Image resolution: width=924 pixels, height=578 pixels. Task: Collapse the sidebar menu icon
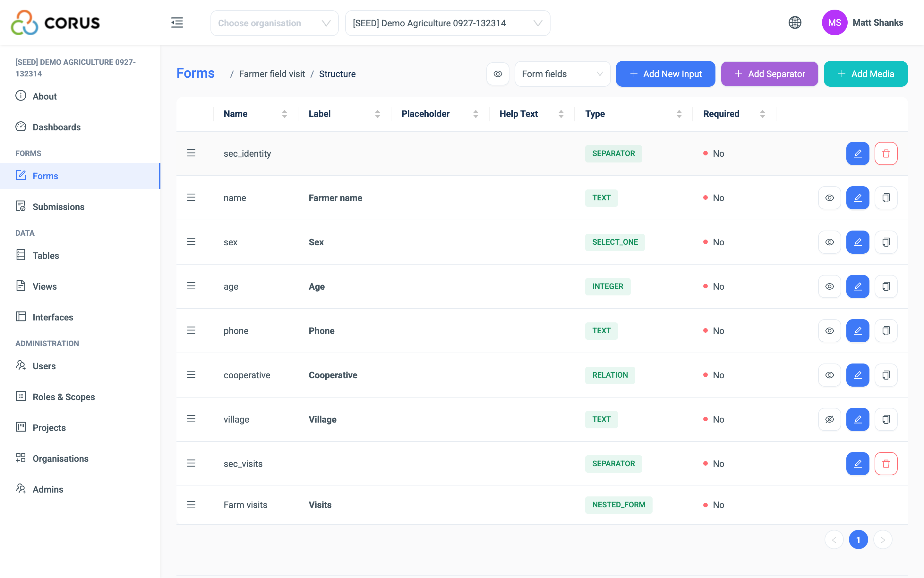click(x=177, y=22)
